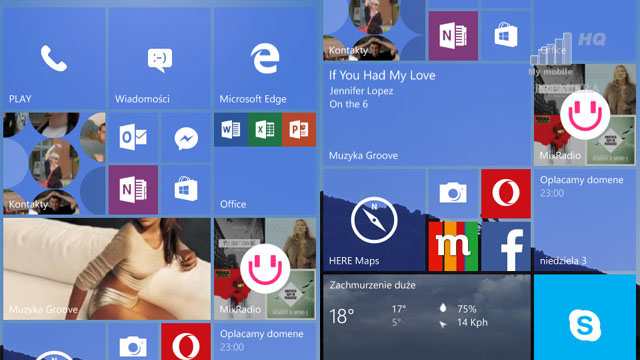Image resolution: width=640 pixels, height=360 pixels.
Task: Open the PLAY phone tile
Action: tap(54, 58)
